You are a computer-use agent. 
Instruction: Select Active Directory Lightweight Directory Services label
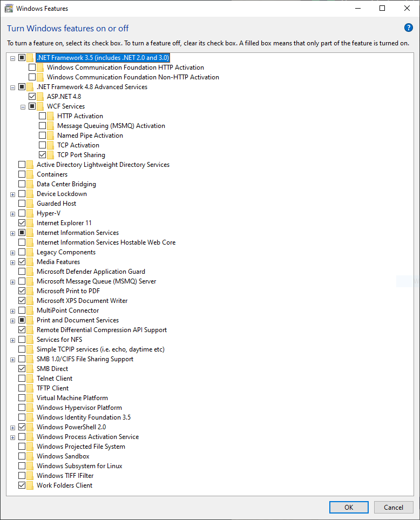103,165
